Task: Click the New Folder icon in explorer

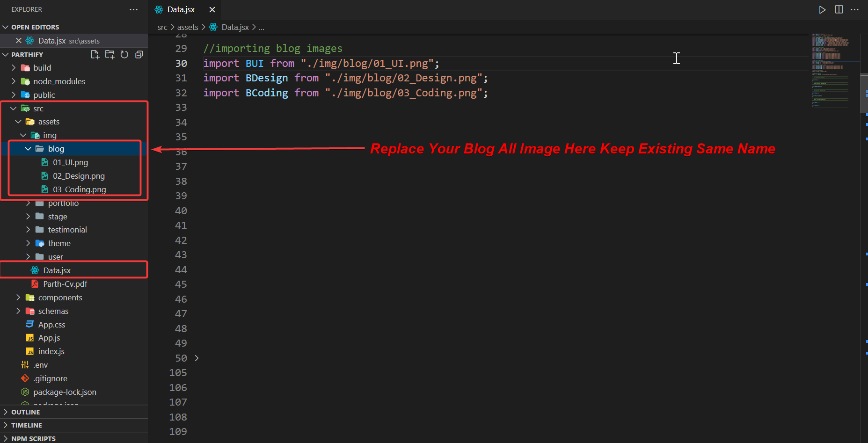Action: tap(109, 55)
